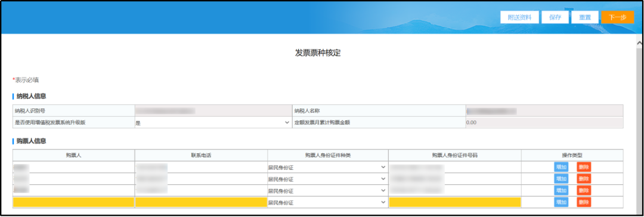The height and width of the screenshot is (217, 644).
Task: Click the 重置 button
Action: click(x=585, y=18)
